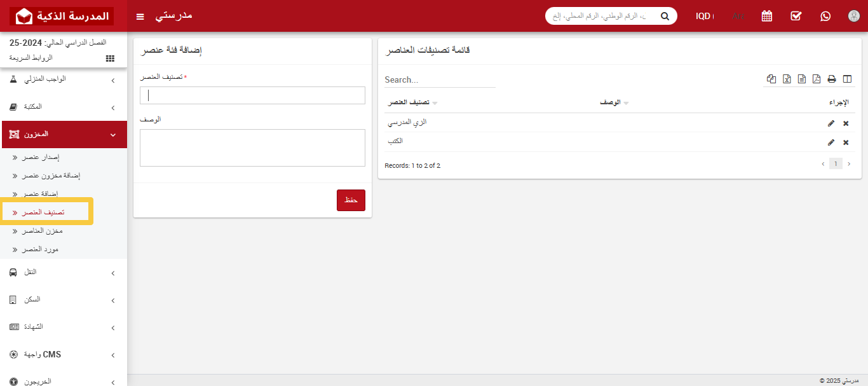
Task: Toggle the sidebar hamburger menu
Action: (140, 16)
